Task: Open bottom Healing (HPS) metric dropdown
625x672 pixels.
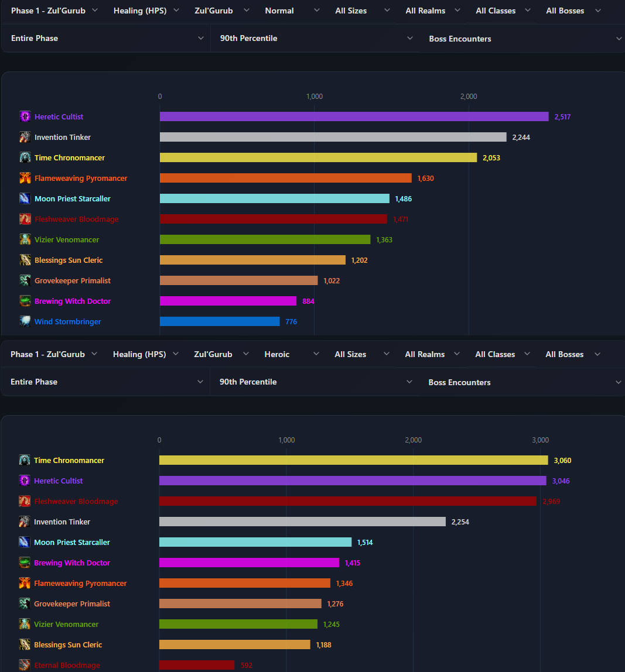Action: point(145,354)
